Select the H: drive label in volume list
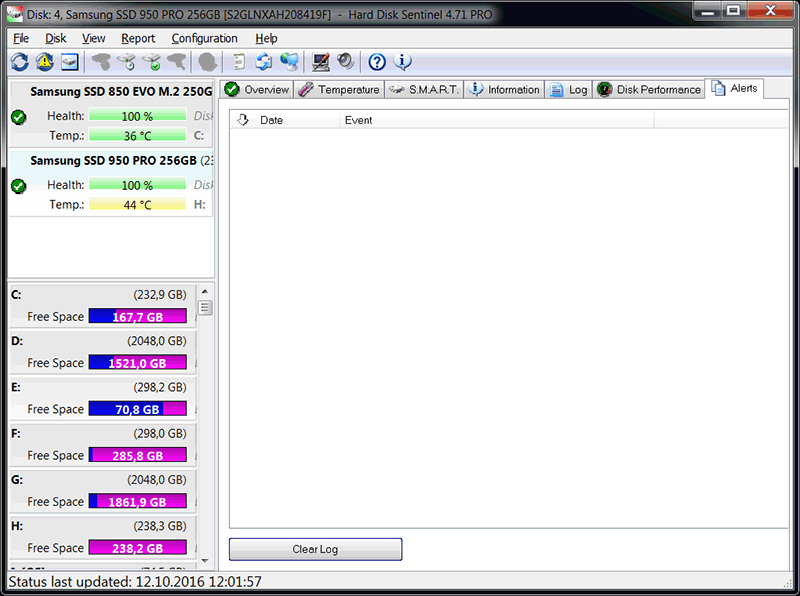 (x=17, y=526)
